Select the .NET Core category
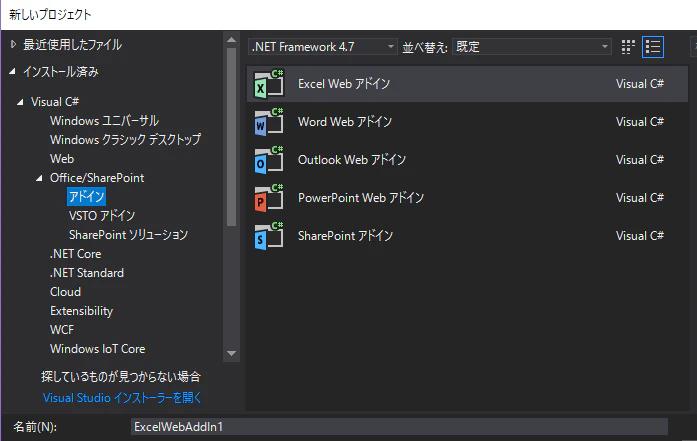This screenshot has width=697, height=441. point(76,254)
